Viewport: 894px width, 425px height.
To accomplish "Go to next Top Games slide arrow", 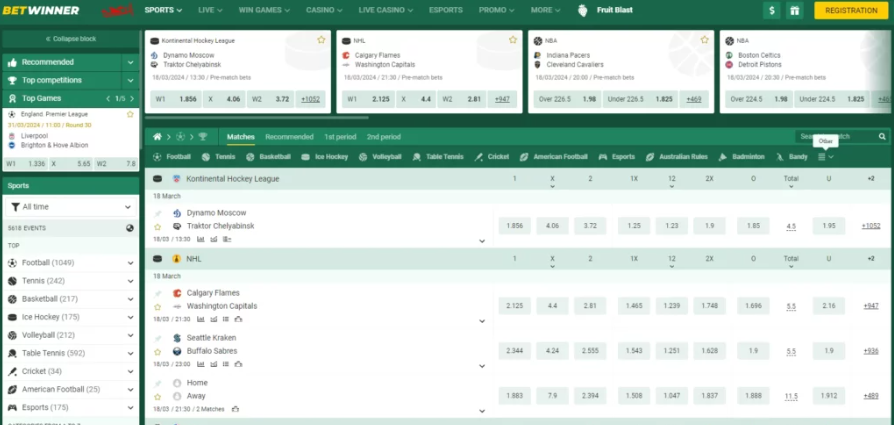I will click(131, 98).
